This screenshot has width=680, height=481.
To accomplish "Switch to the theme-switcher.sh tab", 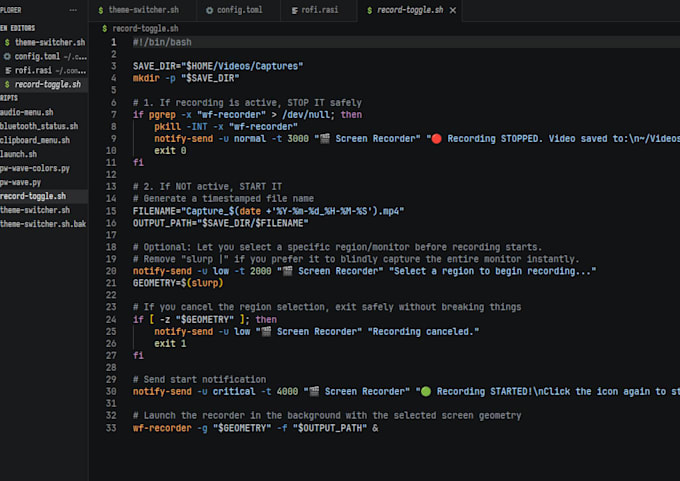I will [142, 10].
